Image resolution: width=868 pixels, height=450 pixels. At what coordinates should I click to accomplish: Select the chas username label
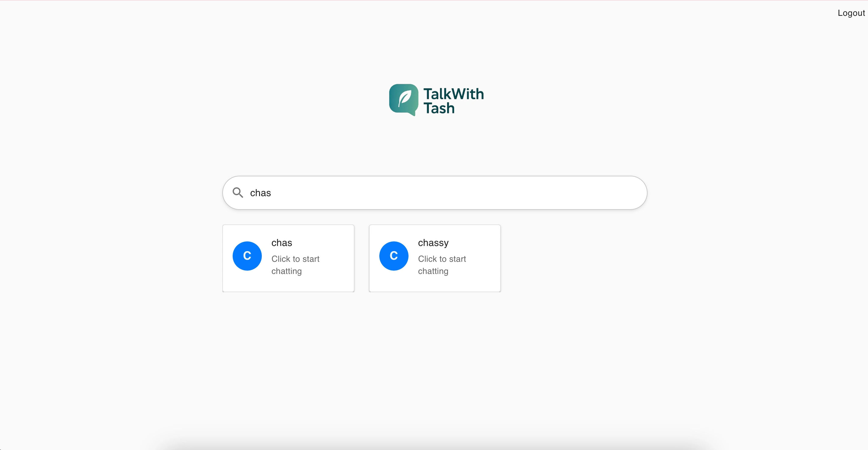282,243
